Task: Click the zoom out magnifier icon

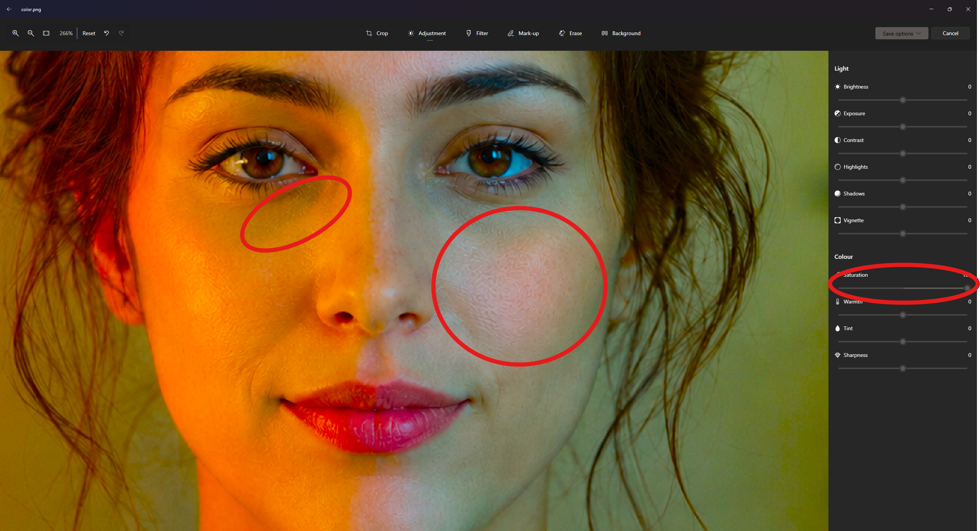Action: [x=31, y=33]
